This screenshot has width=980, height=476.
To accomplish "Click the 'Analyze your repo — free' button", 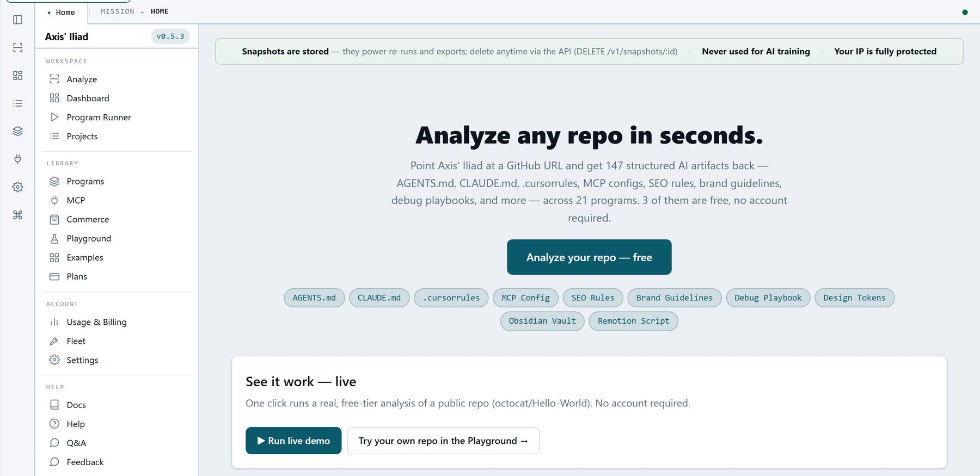I will point(589,257).
